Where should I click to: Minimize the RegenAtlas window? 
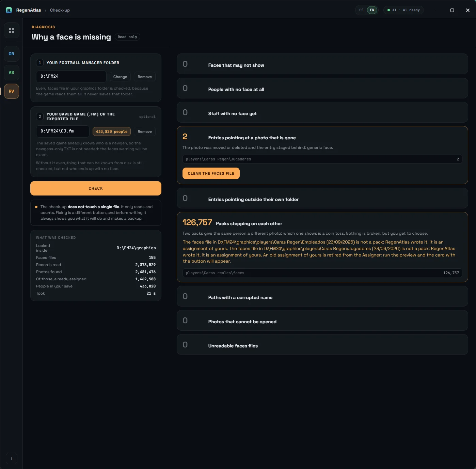tap(437, 10)
